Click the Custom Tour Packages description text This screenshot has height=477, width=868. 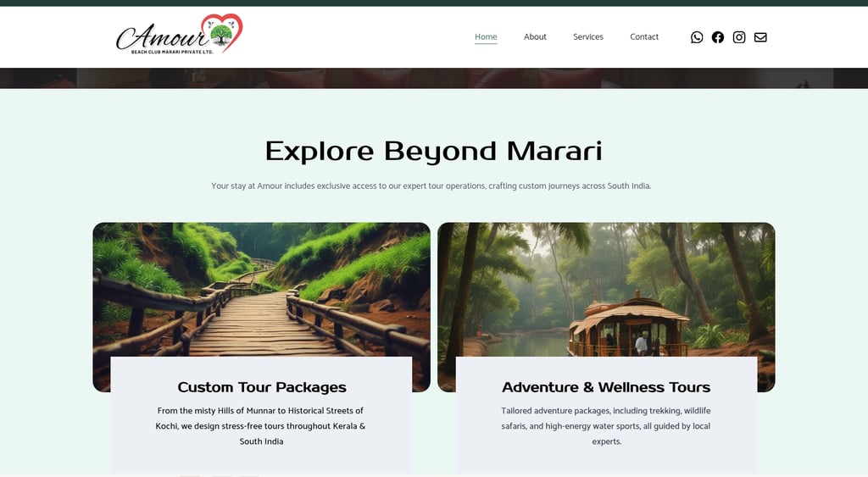(261, 426)
